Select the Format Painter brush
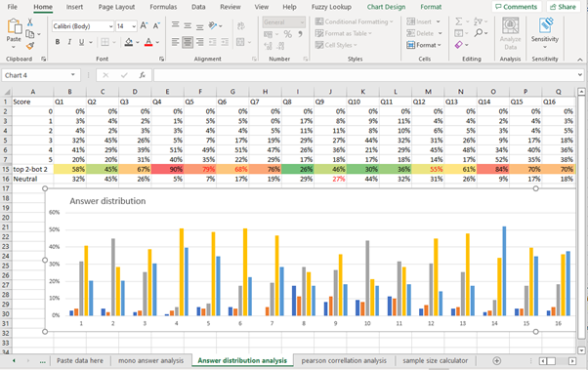The image size is (588, 370). [x=30, y=46]
